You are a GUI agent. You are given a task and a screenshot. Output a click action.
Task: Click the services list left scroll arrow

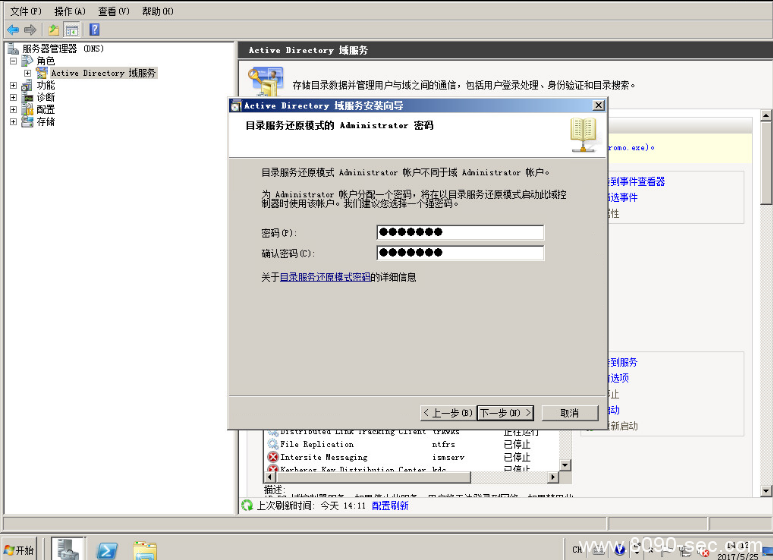(x=270, y=477)
